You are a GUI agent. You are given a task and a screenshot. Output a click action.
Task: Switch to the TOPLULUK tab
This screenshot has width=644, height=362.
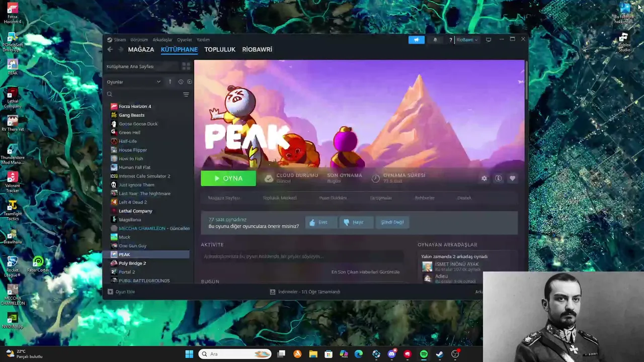(x=220, y=49)
